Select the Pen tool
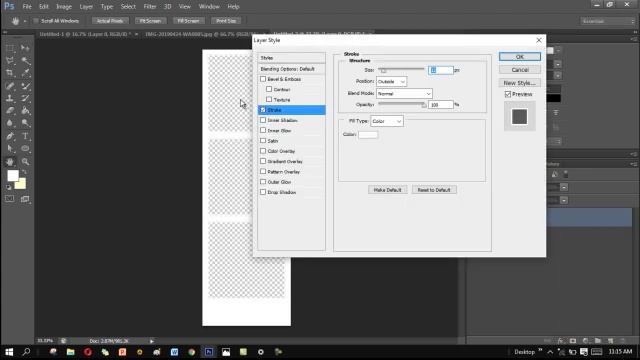640x360 pixels. pos(10,136)
